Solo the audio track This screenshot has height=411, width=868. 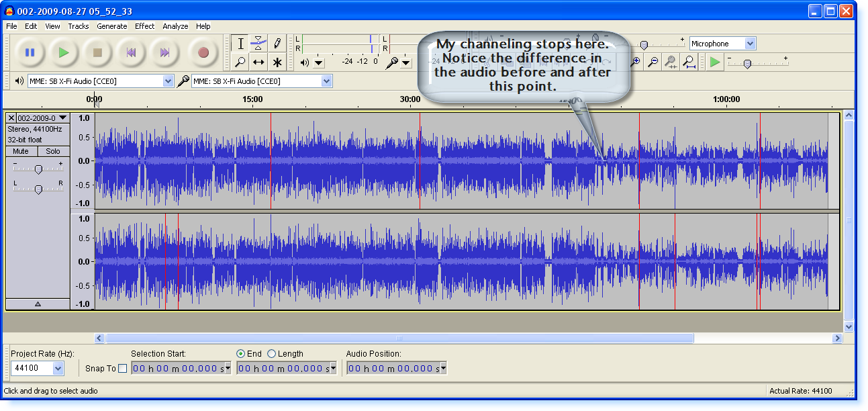pyautogui.click(x=53, y=151)
